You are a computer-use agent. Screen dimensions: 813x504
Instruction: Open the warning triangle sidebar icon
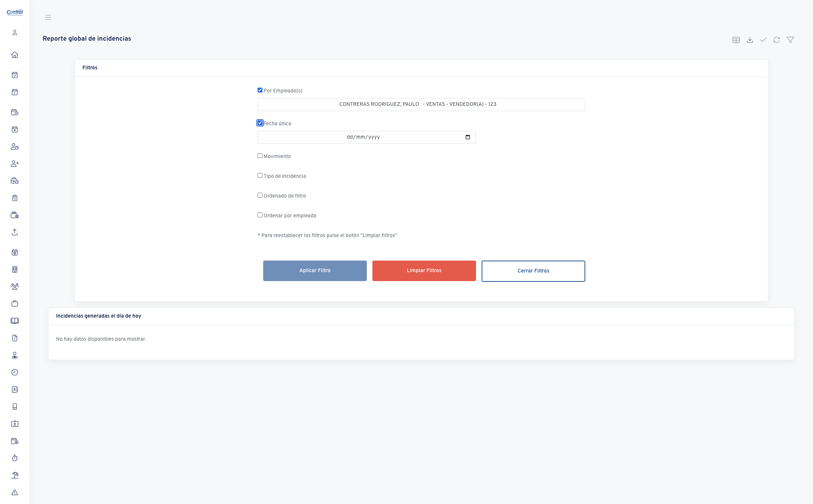15,492
